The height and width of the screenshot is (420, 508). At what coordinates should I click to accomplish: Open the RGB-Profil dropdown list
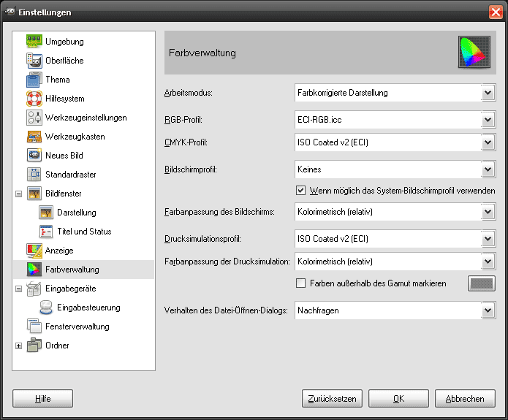click(x=395, y=120)
